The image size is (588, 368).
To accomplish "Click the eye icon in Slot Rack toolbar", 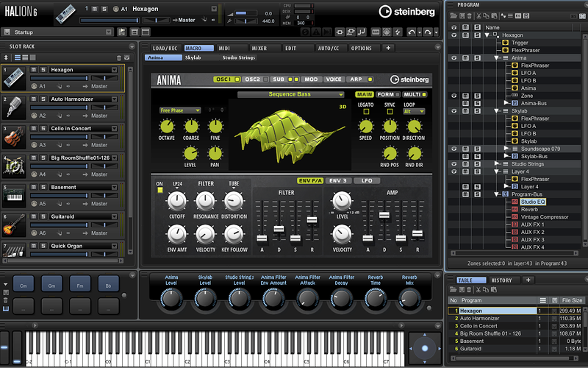I will 126,58.
